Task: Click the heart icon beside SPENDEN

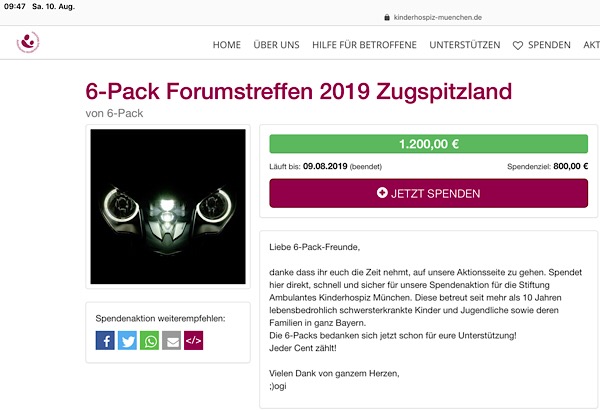Action: (x=518, y=46)
